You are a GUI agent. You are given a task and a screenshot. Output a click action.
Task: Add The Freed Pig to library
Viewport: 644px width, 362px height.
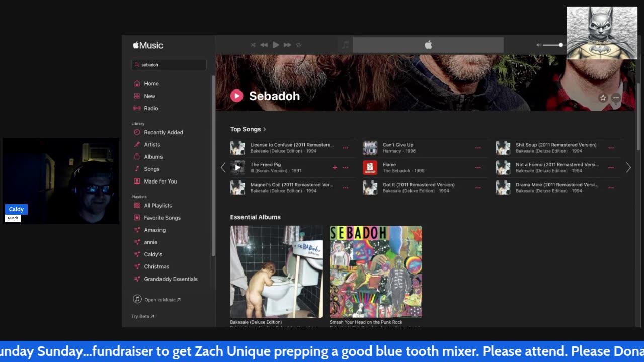coord(335,168)
